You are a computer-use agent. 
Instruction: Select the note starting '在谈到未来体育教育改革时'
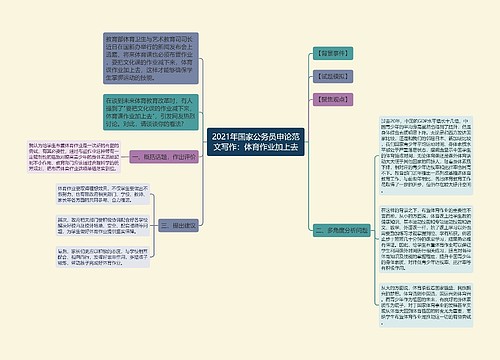(x=151, y=112)
